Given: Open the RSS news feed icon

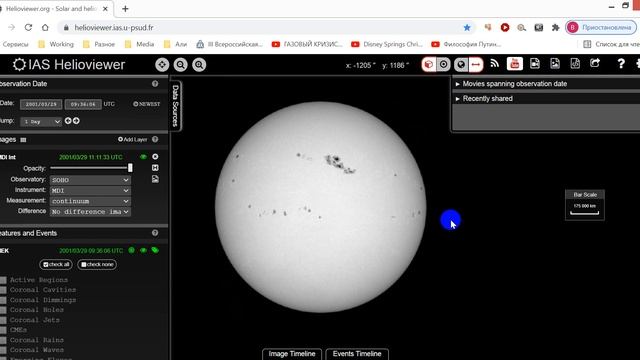Looking at the screenshot, I should pyautogui.click(x=495, y=64).
